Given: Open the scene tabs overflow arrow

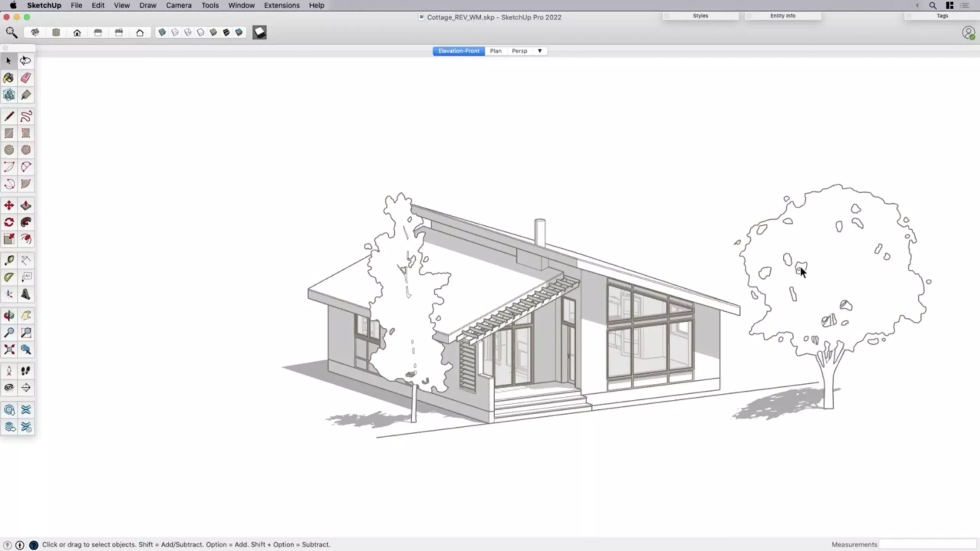Looking at the screenshot, I should point(540,51).
